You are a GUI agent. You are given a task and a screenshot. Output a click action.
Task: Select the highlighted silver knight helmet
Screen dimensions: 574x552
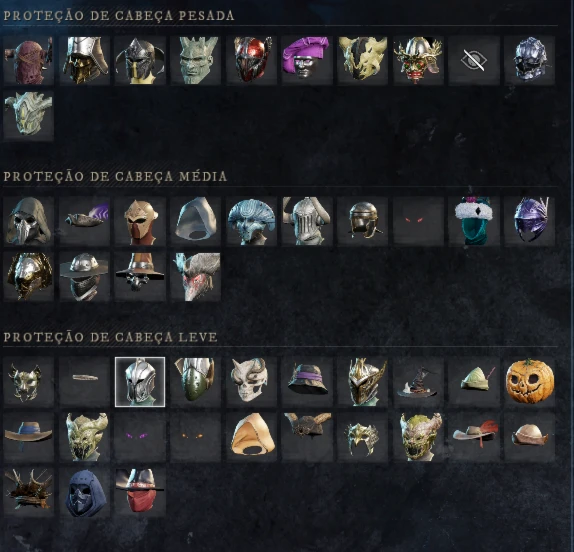140,382
